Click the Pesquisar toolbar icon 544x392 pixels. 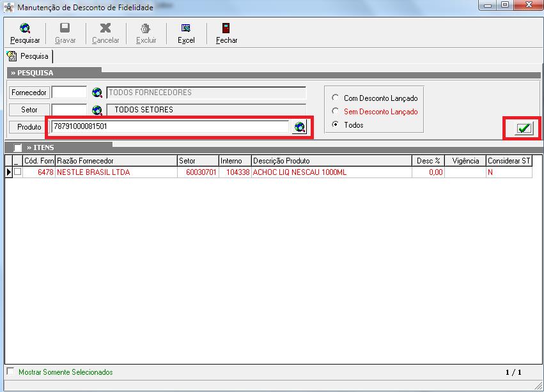pyautogui.click(x=25, y=29)
